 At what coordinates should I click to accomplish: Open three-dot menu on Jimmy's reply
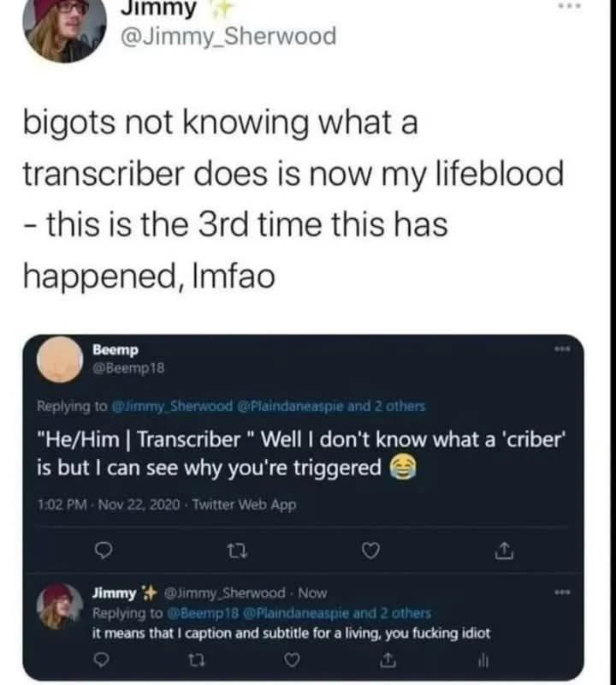[x=564, y=593]
